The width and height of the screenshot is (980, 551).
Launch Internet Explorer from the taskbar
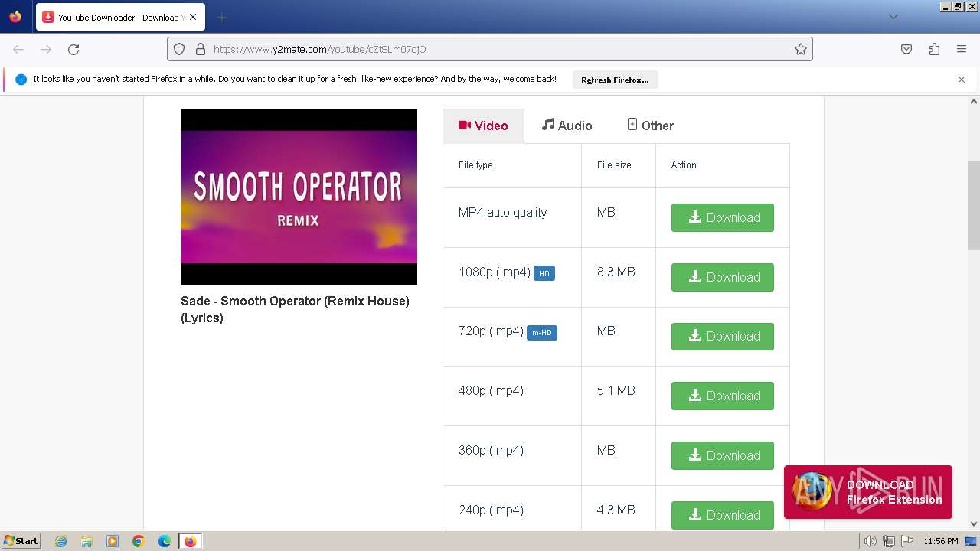(60, 541)
